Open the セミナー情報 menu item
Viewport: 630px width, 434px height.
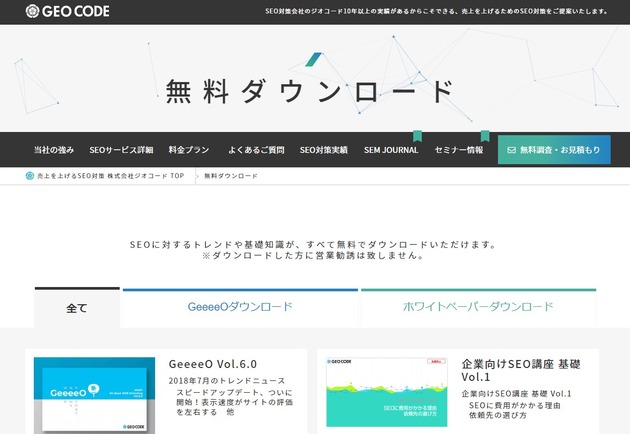(x=459, y=150)
